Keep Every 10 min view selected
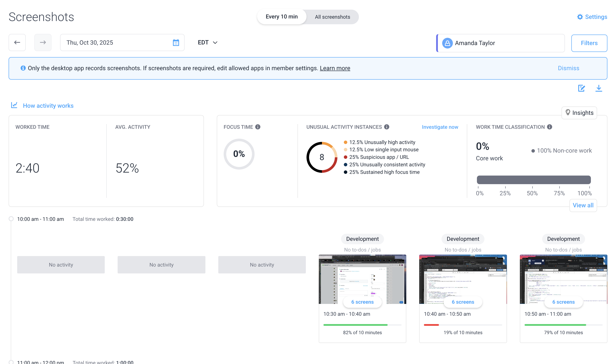 [282, 17]
